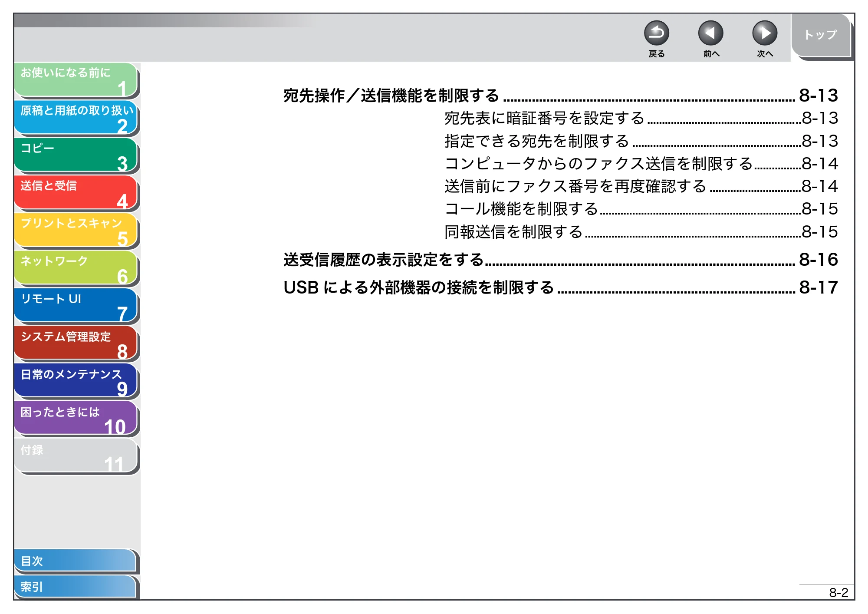
Task: Open chapter 5 プリントとスキャン tab
Action: 76,231
